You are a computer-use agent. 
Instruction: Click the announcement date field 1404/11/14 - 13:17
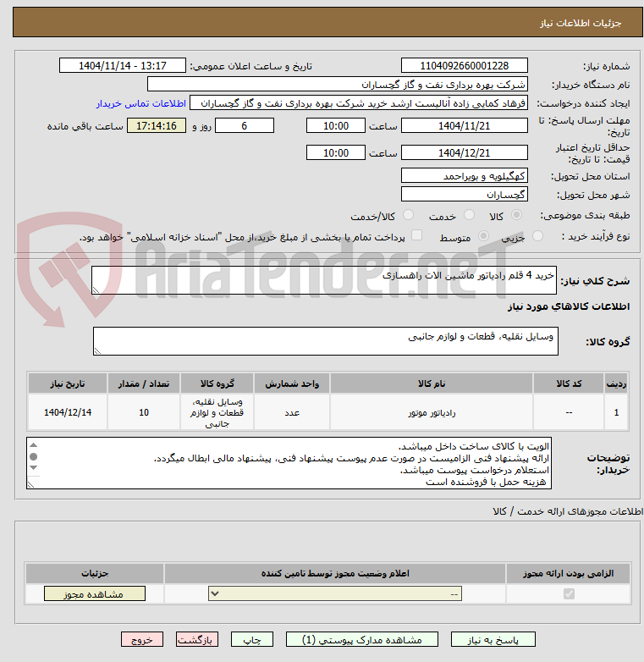tap(123, 66)
